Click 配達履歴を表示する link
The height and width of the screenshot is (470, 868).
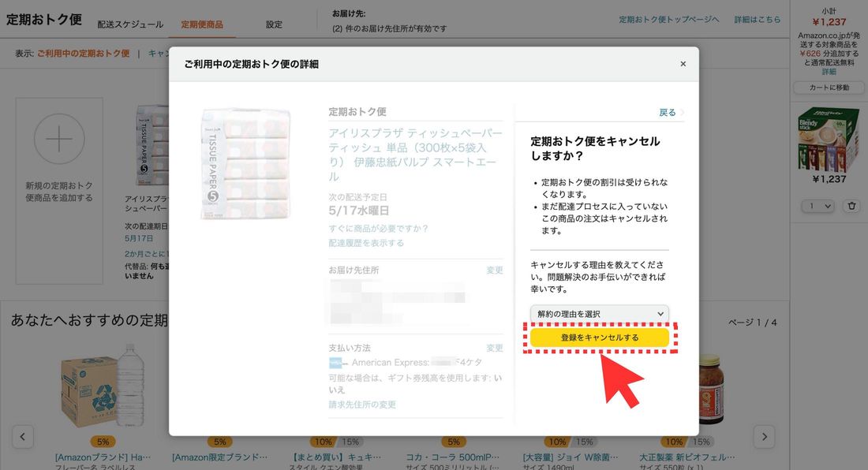pos(366,243)
